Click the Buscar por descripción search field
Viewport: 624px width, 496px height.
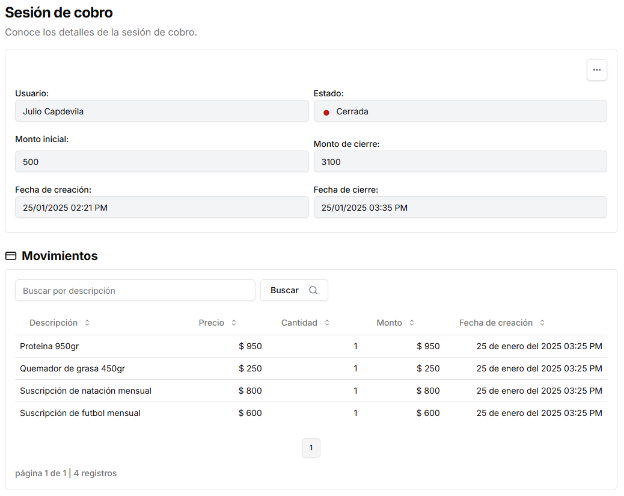135,290
